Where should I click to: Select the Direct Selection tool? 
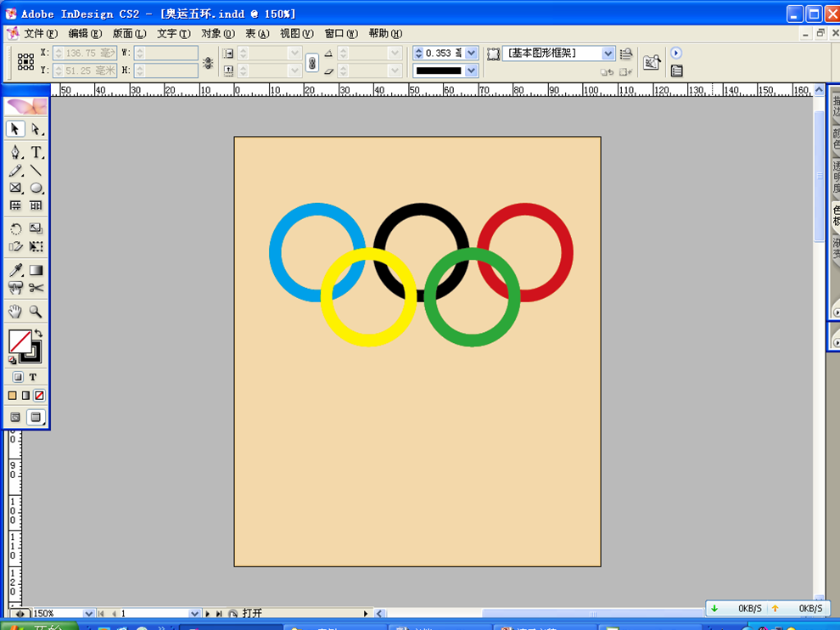pos(36,129)
